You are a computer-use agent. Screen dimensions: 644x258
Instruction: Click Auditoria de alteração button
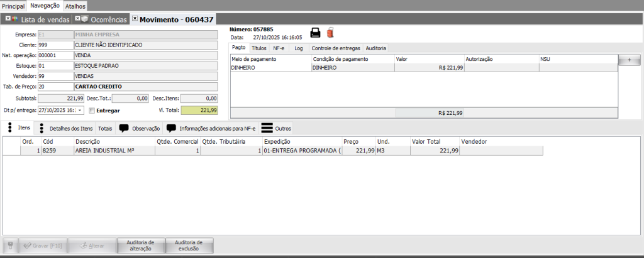point(141,245)
